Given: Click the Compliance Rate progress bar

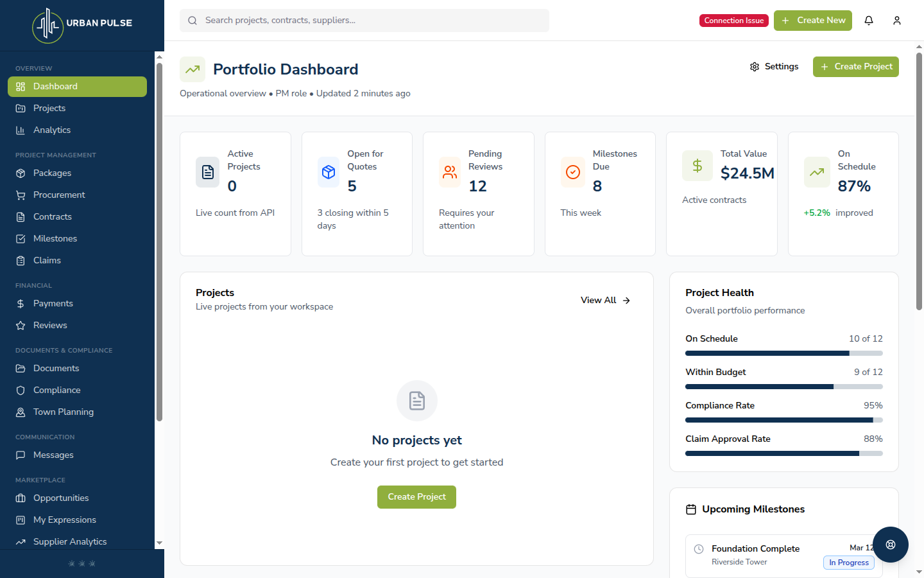Looking at the screenshot, I should pyautogui.click(x=784, y=420).
